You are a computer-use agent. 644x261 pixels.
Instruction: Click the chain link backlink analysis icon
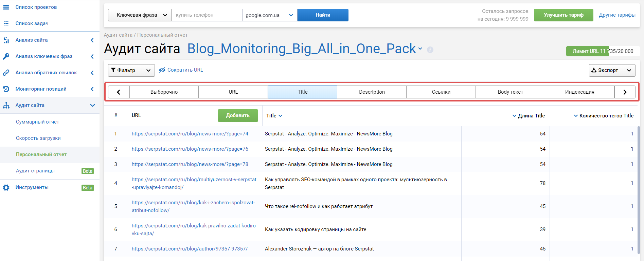[6, 73]
